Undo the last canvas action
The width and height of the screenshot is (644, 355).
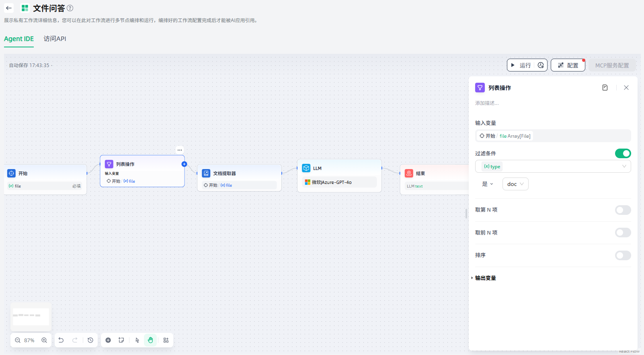(61, 340)
